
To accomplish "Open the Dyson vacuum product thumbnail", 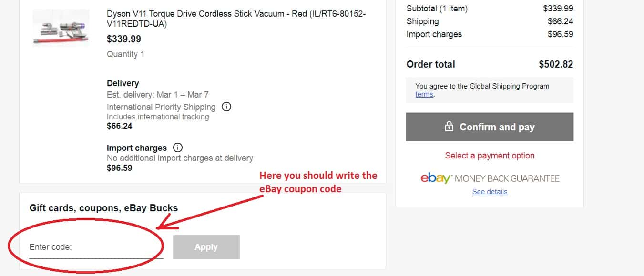I will tap(61, 28).
